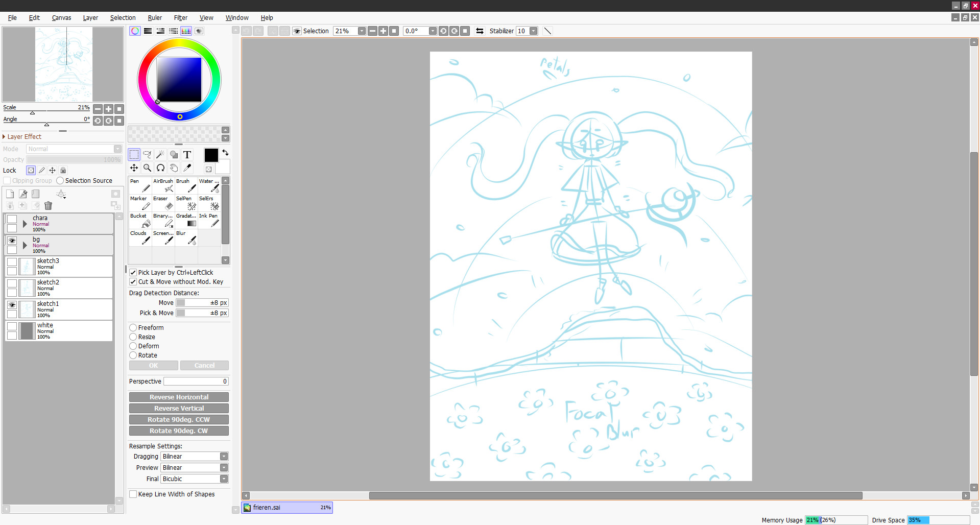This screenshot has width=980, height=525.
Task: Select the rectangular Selection tool
Action: 134,155
